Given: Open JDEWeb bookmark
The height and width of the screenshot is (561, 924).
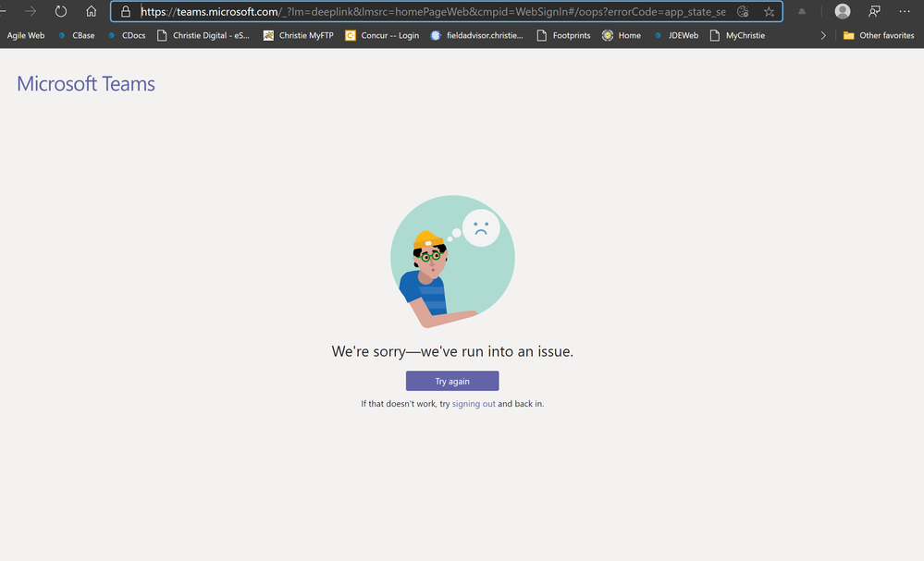Looking at the screenshot, I should [x=676, y=35].
